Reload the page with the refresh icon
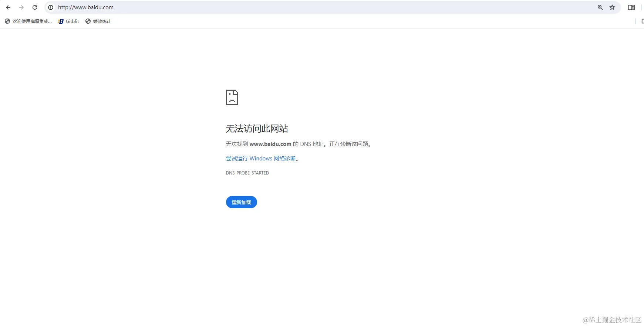644x326 pixels. point(35,7)
